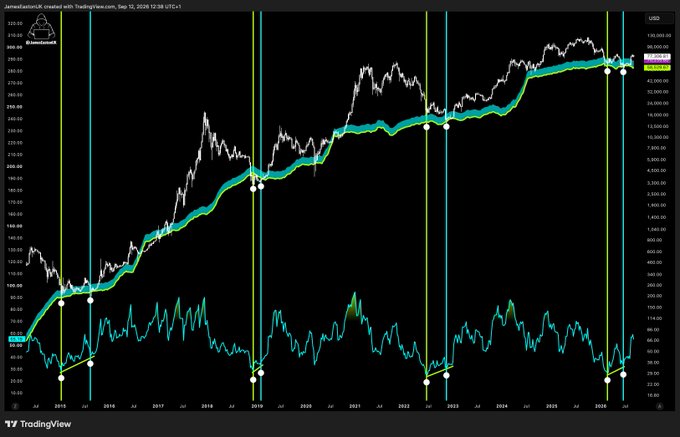The height and width of the screenshot is (437, 680).
Task: Click the '600.00' price scale label
Action: 653,251
